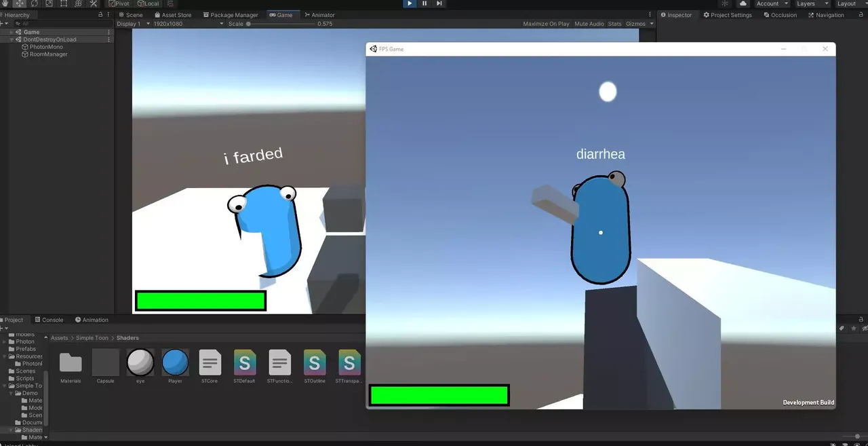Select the Hand tool in toolbar
868x446 pixels.
coord(5,3)
